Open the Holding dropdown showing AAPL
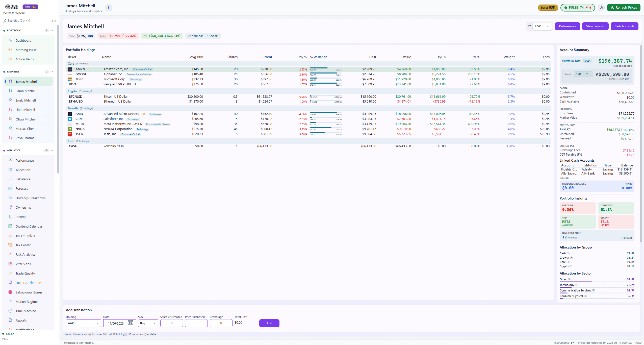Screen dimensions: 644x345 [84, 323]
